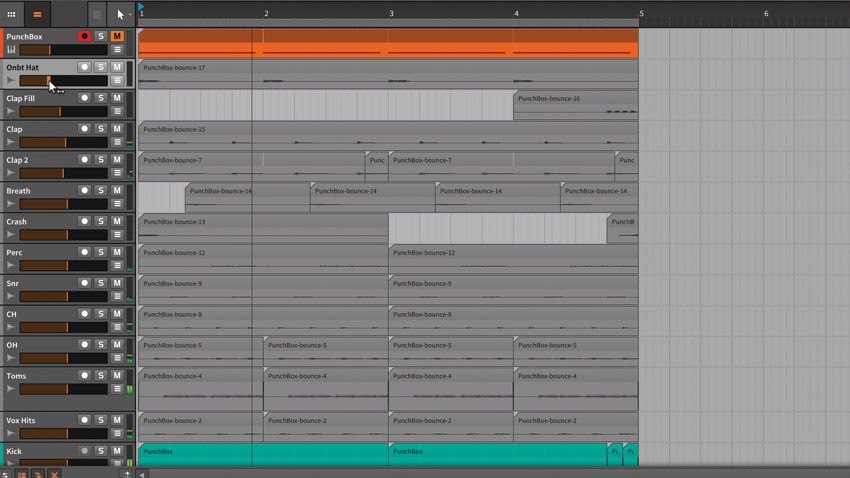
Task: Click the Clap Fill audio track type icon
Action: click(11, 112)
